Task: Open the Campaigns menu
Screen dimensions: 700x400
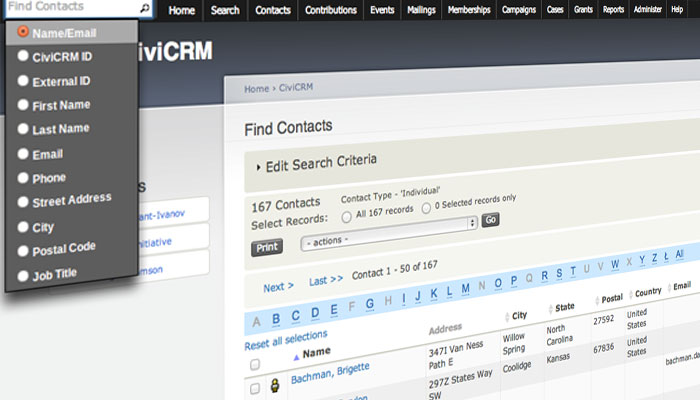Action: (519, 10)
